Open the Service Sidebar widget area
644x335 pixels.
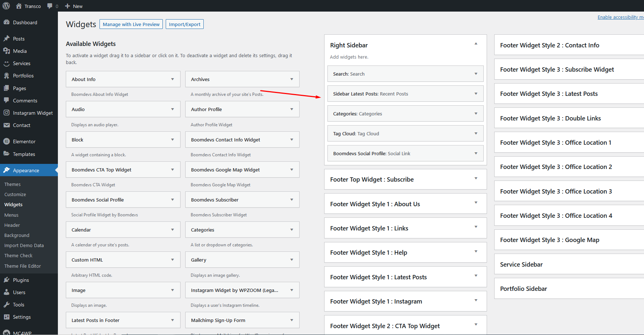[521, 264]
